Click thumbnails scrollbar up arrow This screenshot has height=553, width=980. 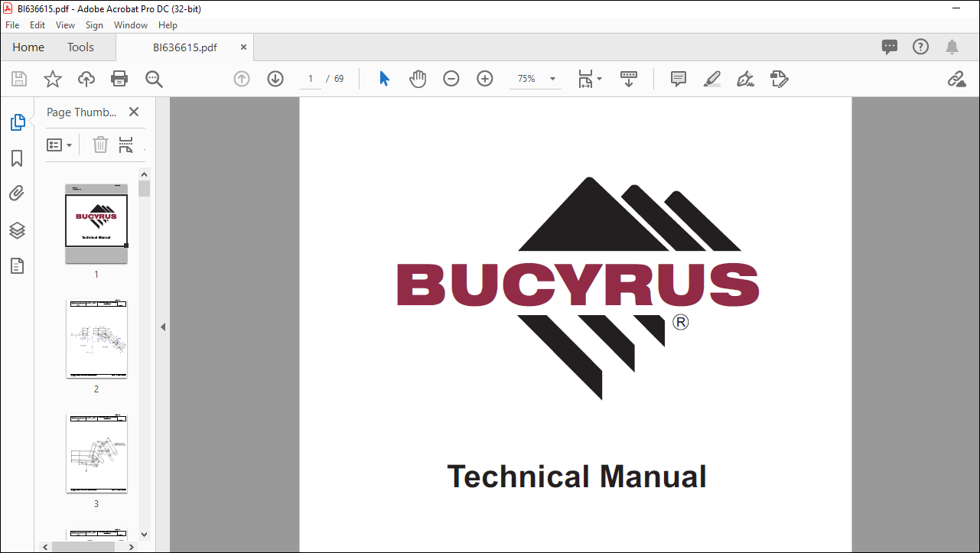point(145,174)
